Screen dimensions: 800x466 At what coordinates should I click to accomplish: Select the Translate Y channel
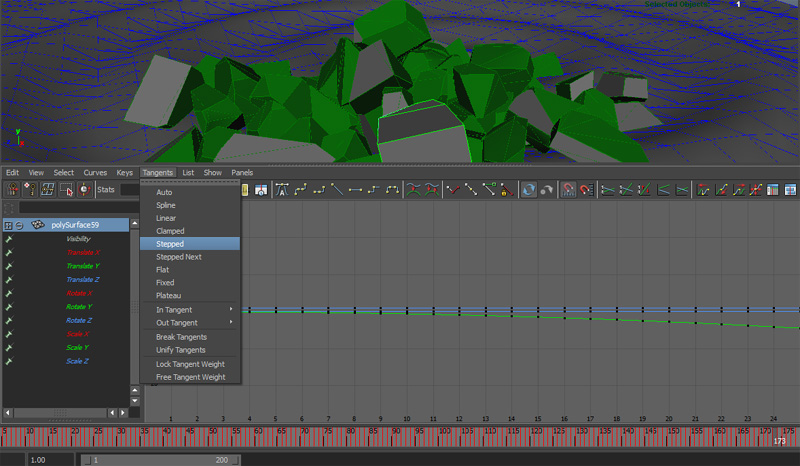pos(83,266)
